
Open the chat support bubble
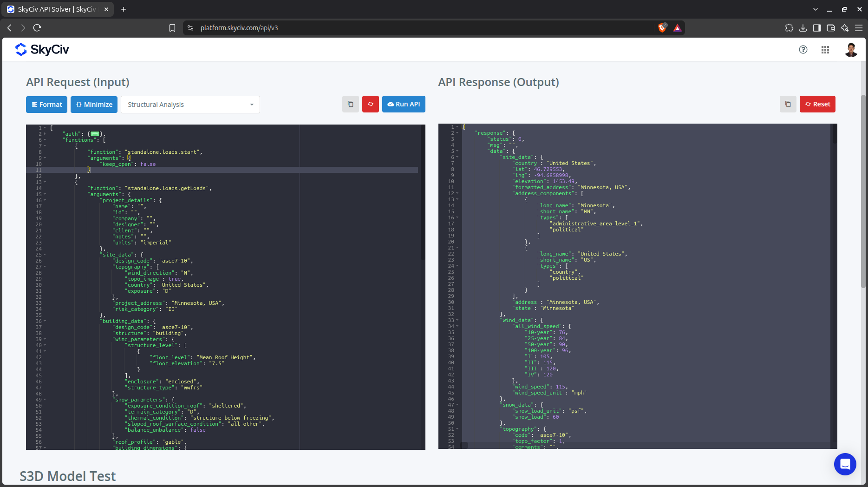pos(845,464)
